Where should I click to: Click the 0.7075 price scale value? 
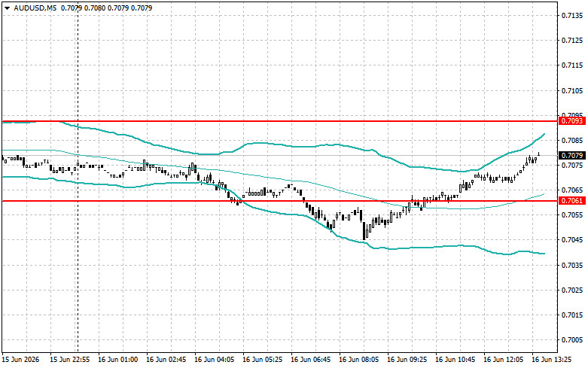(572, 166)
